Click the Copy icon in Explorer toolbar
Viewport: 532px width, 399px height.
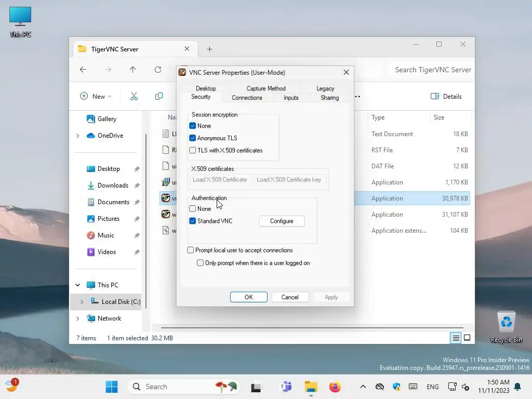tap(159, 96)
